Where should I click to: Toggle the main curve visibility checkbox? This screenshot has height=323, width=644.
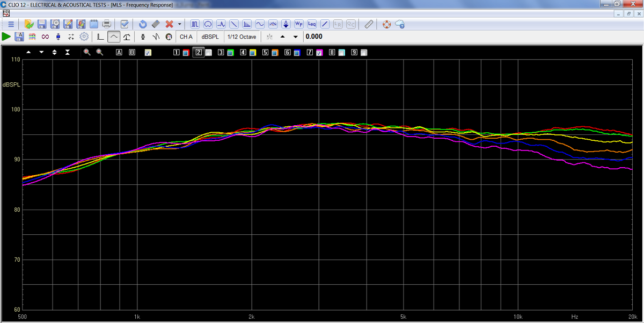[148, 53]
